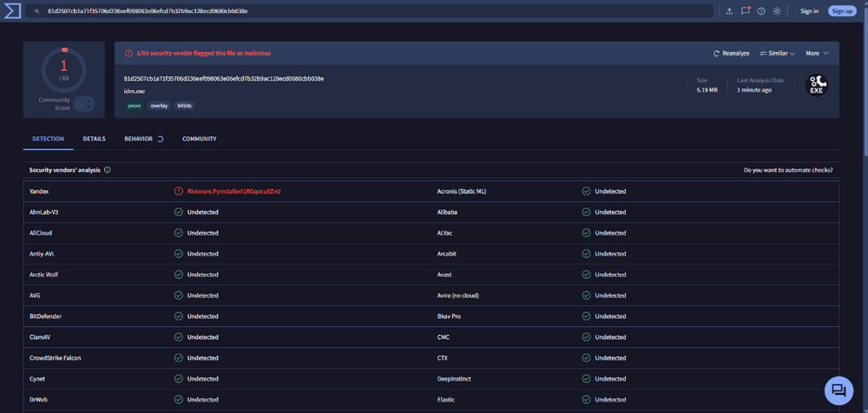Toggle the light/dark theme sun icon
Screen dimensions: 868x413
click(777, 11)
